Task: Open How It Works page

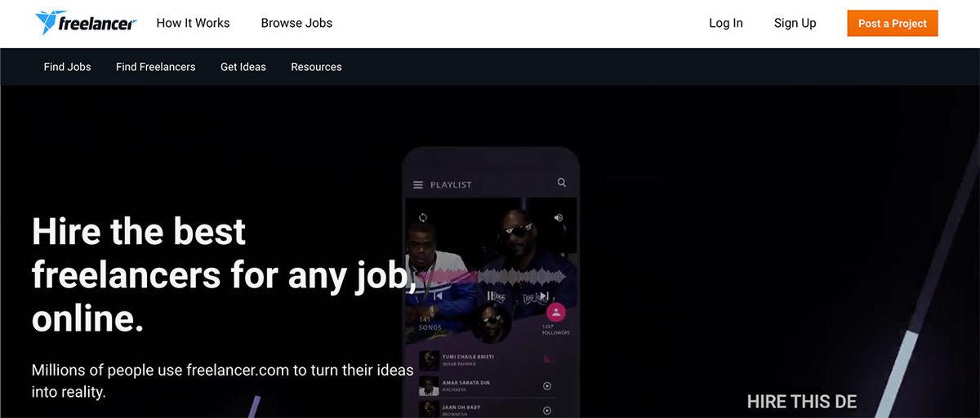Action: coord(193,23)
